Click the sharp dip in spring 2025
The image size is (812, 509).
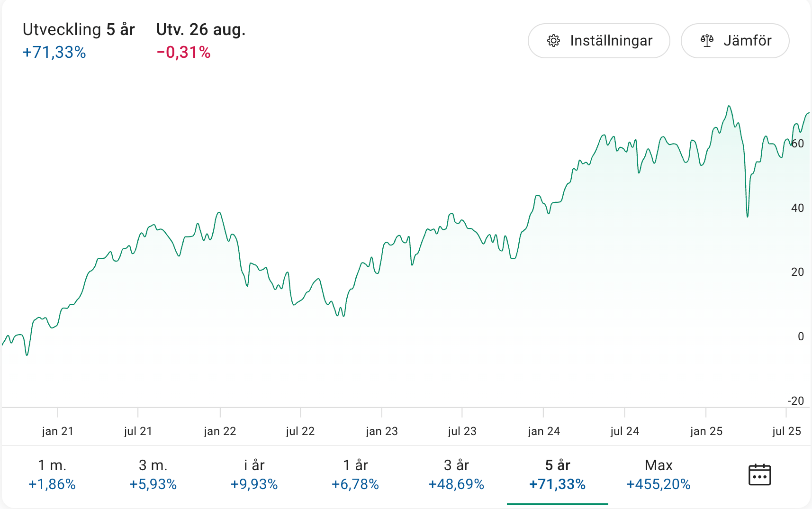(x=748, y=216)
